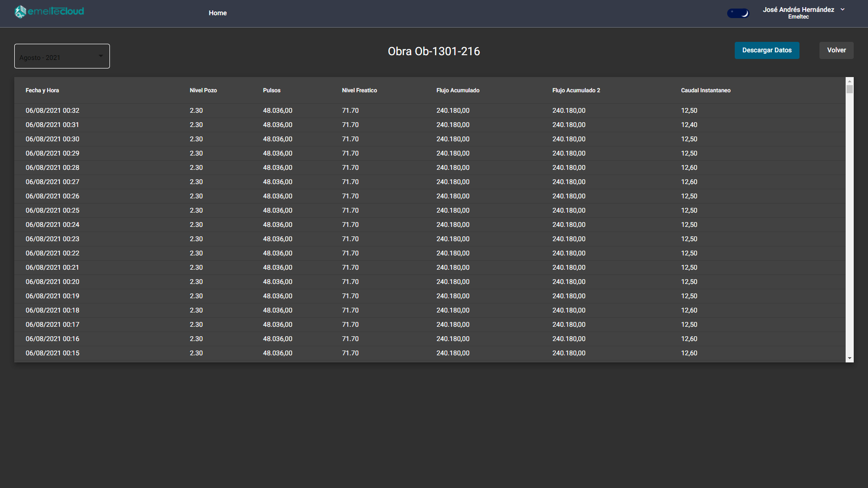Click Caudal value 12,60 in the 00:27 row
Image resolution: width=868 pixels, height=488 pixels.
tap(689, 182)
